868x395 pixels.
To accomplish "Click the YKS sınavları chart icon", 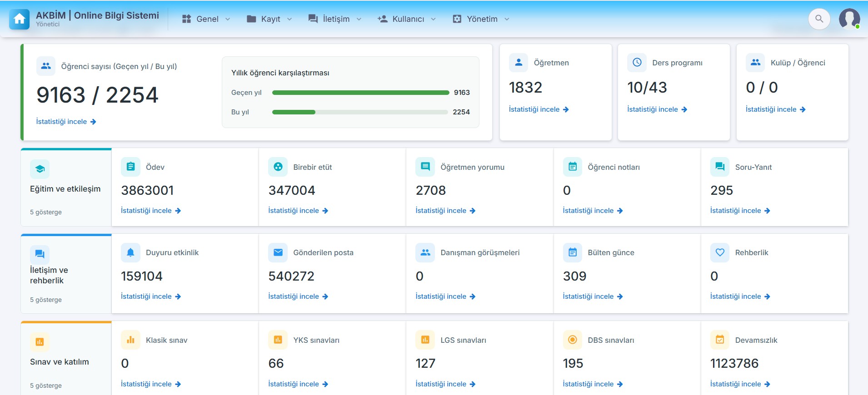I will point(278,340).
